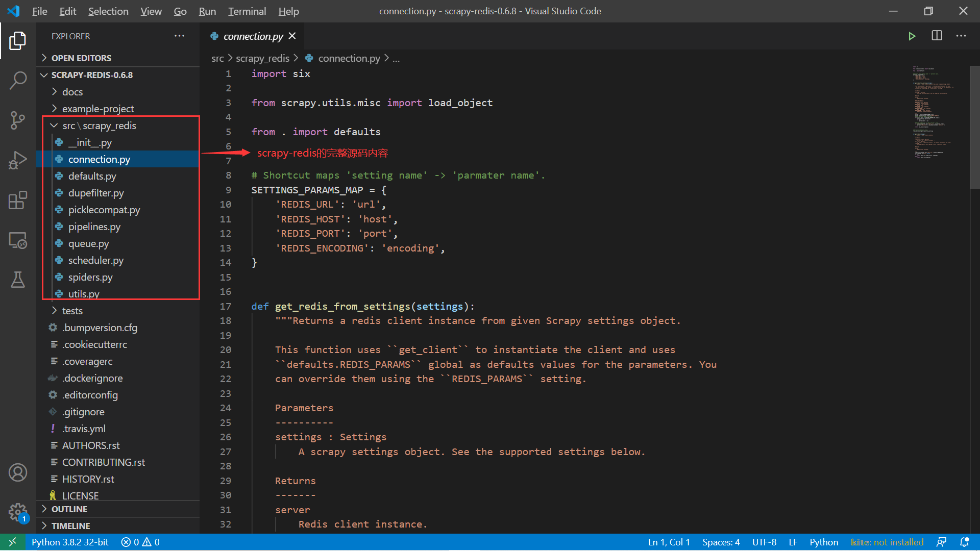This screenshot has height=551, width=980.
Task: Open the Help menu
Action: (x=288, y=11)
